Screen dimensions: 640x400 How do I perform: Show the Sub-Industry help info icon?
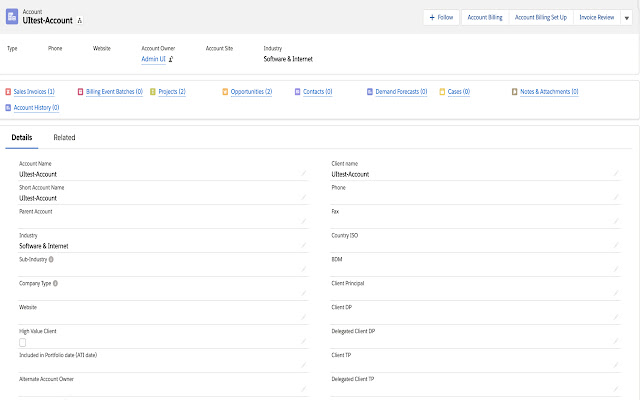pos(52,259)
